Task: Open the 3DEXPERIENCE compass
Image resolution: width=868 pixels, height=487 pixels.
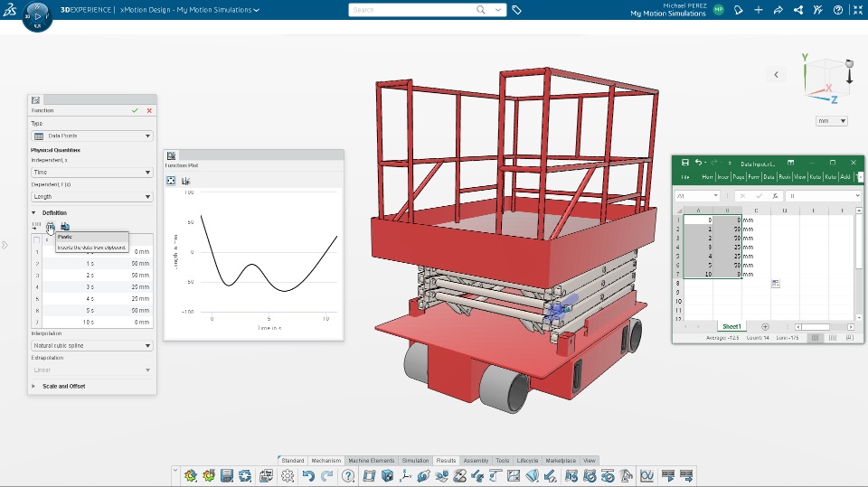Action: click(37, 16)
